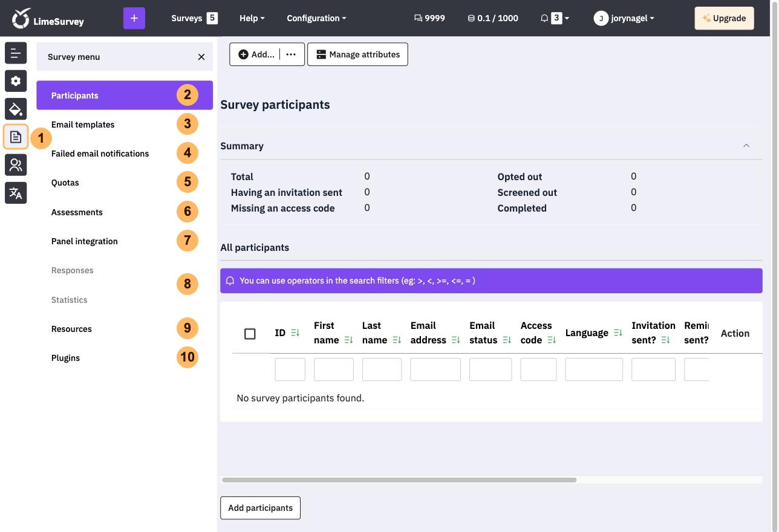Image resolution: width=779 pixels, height=532 pixels.
Task: Click the purple plus create button
Action: click(x=134, y=18)
